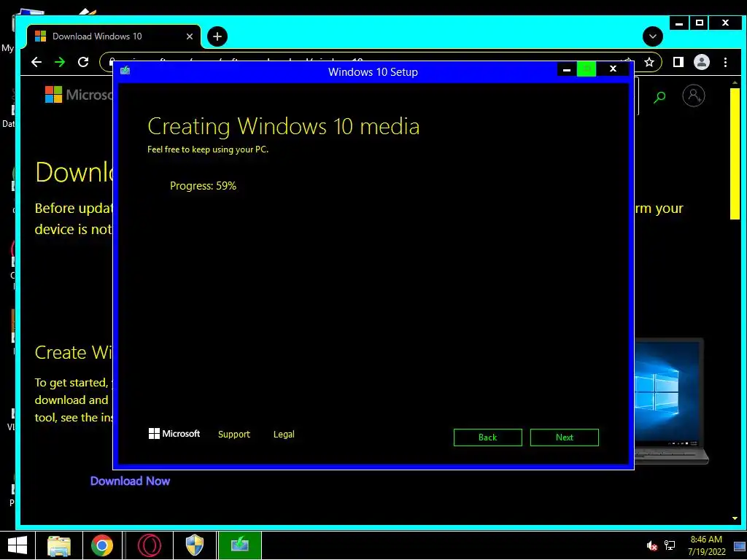Open the Chrome profile avatar
The width and height of the screenshot is (747, 560).
click(702, 62)
